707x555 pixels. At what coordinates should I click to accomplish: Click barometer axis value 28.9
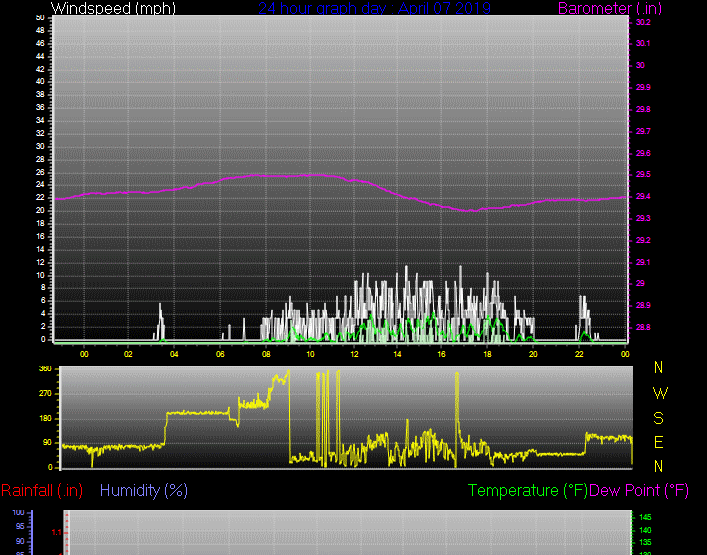tap(643, 306)
